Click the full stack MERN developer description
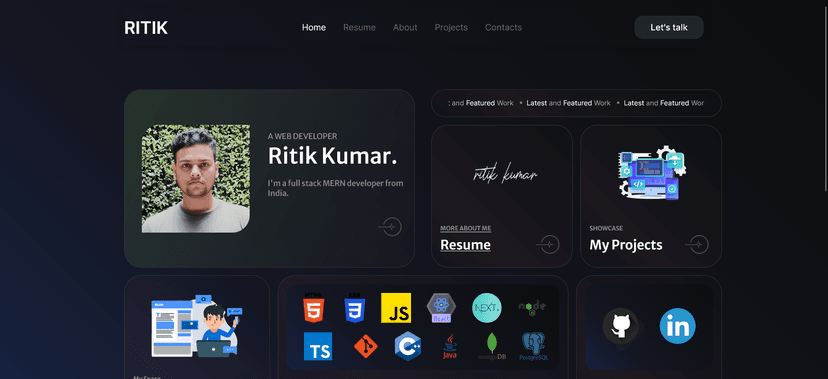 335,188
